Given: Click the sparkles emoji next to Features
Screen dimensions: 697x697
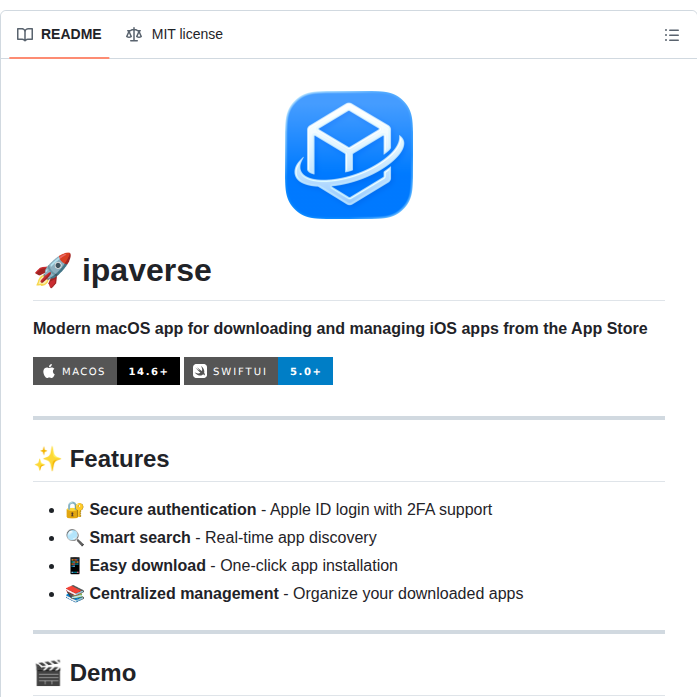Looking at the screenshot, I should pos(48,459).
